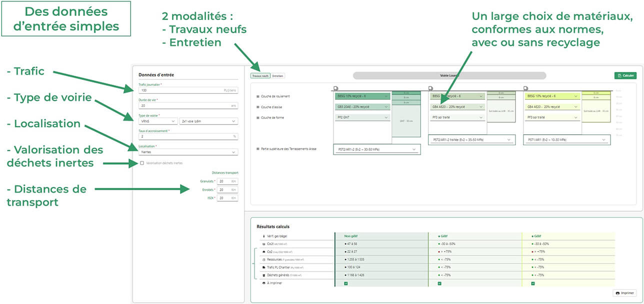The width and height of the screenshot is (644, 304).
Task: Click the green Calculer button
Action: coord(625,75)
